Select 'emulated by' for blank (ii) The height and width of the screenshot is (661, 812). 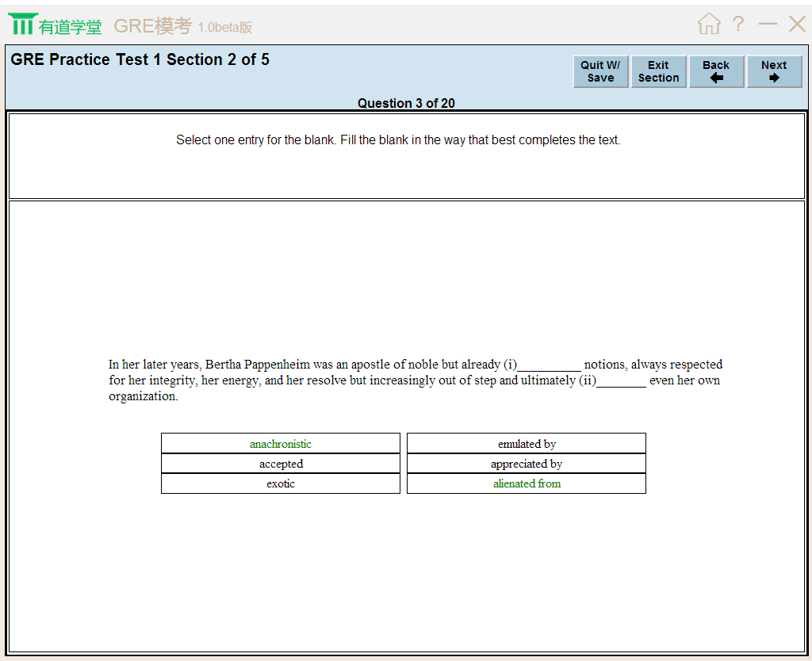click(527, 444)
